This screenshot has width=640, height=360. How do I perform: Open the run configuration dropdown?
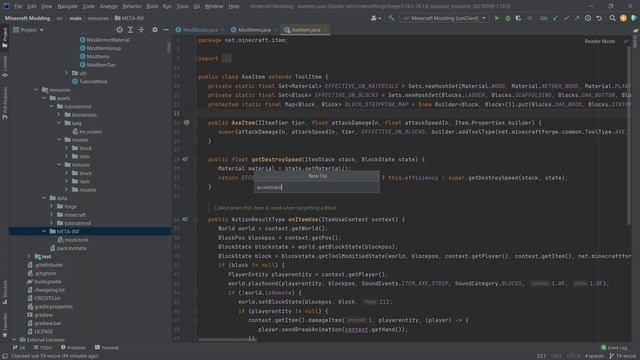[444, 18]
